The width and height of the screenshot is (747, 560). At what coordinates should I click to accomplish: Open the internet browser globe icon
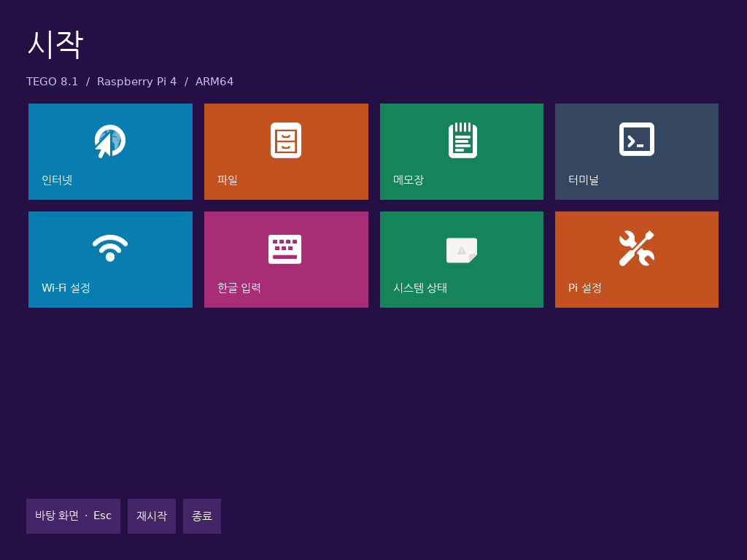(x=110, y=141)
